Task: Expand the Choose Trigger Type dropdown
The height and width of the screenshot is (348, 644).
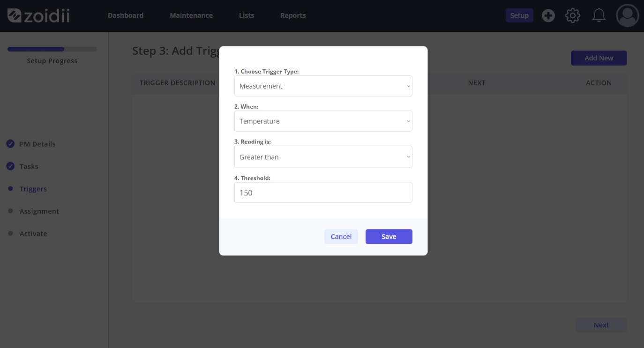Action: [x=323, y=86]
